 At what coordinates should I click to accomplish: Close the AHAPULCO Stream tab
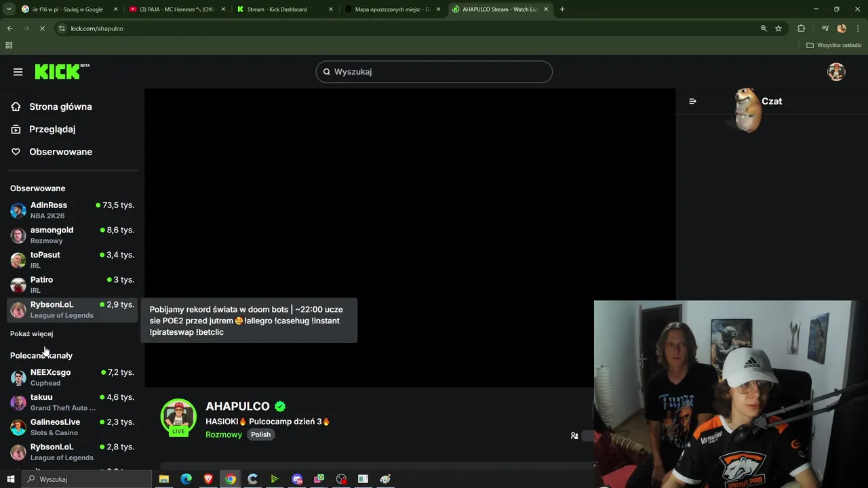pos(546,9)
